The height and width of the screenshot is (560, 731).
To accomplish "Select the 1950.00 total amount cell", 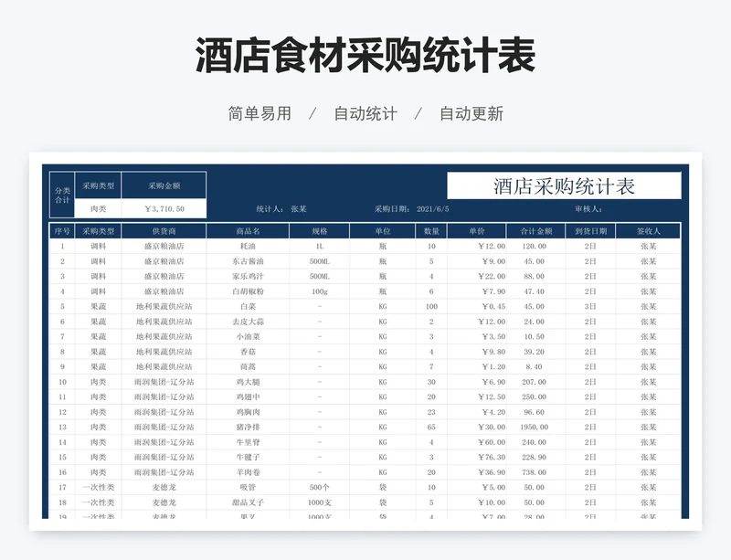I will click(x=535, y=428).
